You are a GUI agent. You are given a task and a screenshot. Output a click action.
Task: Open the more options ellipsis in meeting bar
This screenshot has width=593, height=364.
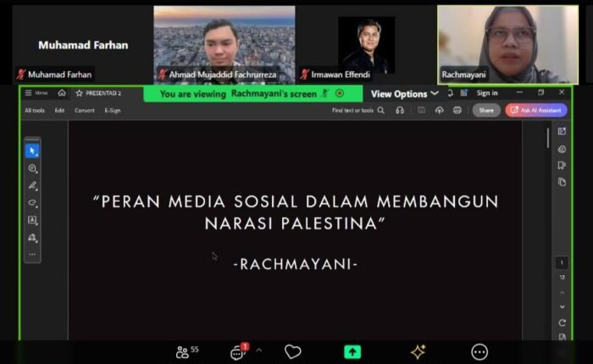[479, 352]
